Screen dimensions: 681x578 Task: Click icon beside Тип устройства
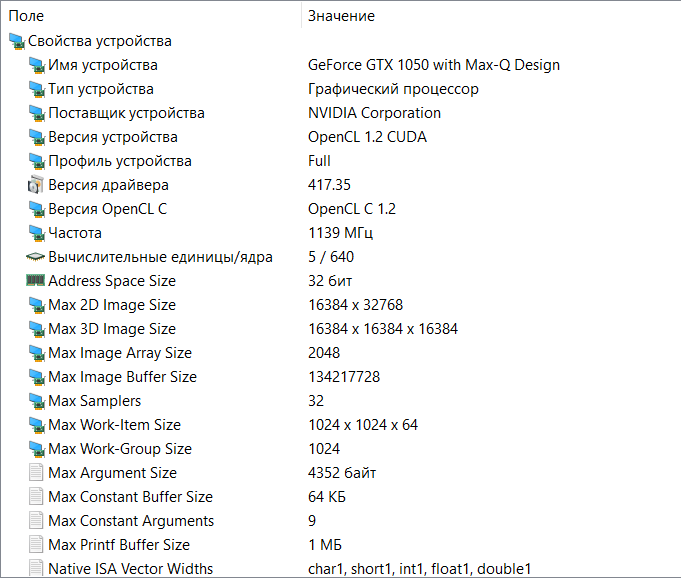coord(36,89)
